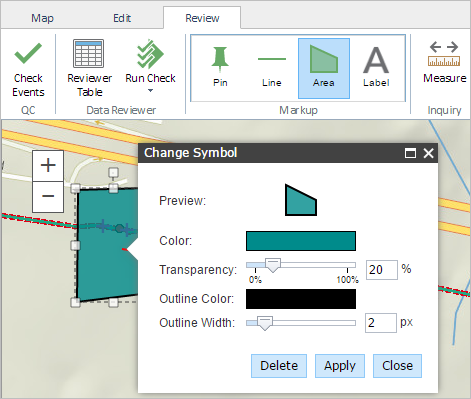Open the Review tab

click(202, 18)
